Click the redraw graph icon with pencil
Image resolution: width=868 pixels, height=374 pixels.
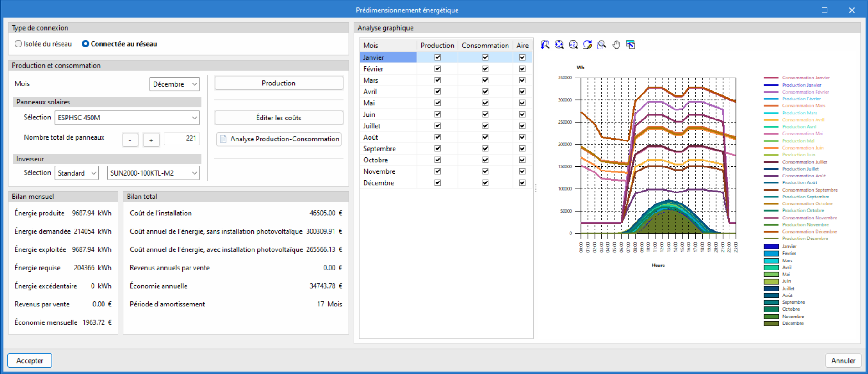pos(588,45)
